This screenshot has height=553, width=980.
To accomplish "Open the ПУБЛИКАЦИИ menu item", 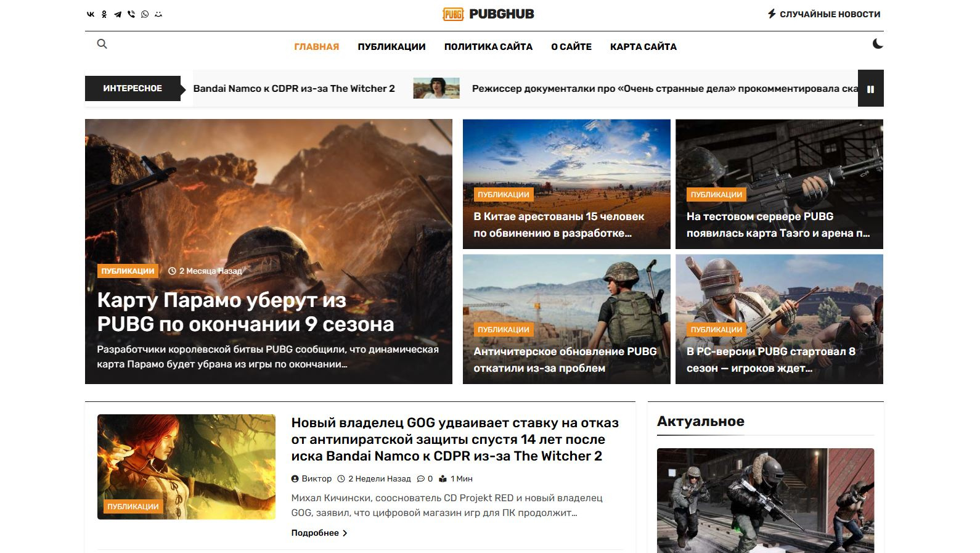I will point(392,47).
